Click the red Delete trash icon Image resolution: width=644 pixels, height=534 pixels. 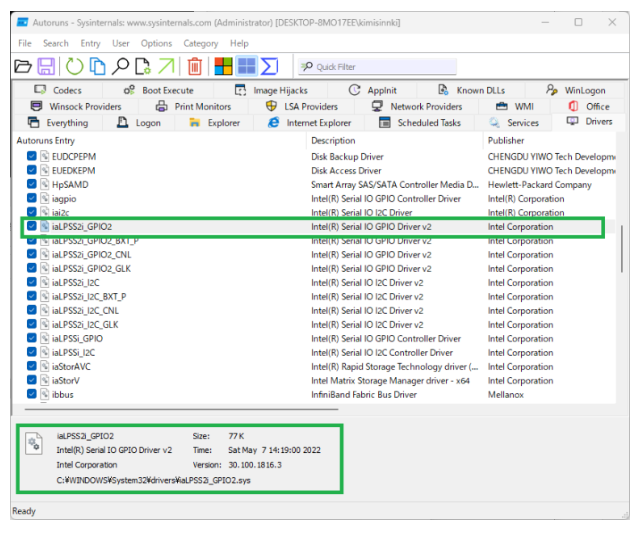tap(195, 66)
